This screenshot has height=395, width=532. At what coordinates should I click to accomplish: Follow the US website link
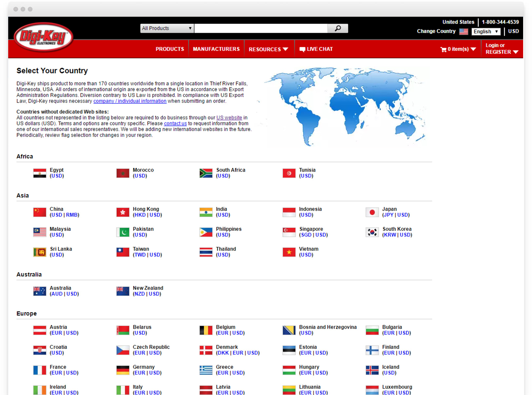[x=229, y=118]
